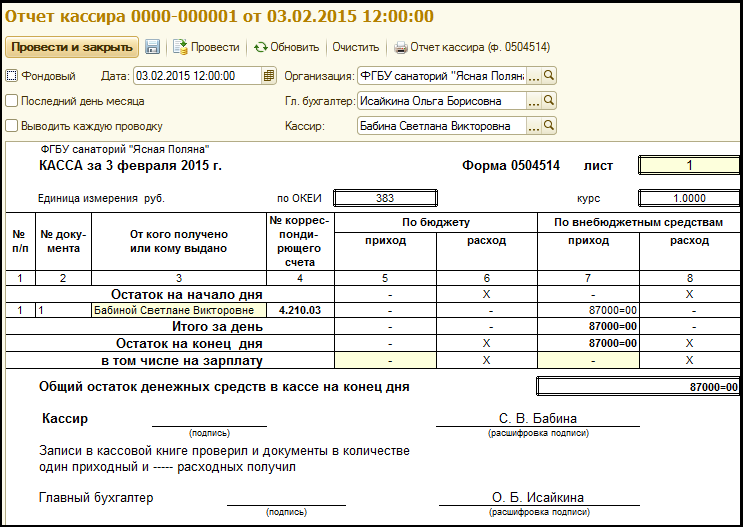The width and height of the screenshot is (743, 527).
Task: Save the document with the floppy disk icon
Action: [152, 47]
